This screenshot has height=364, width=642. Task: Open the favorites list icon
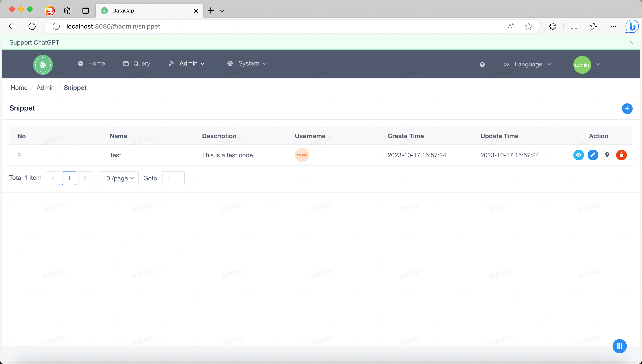[x=594, y=26]
